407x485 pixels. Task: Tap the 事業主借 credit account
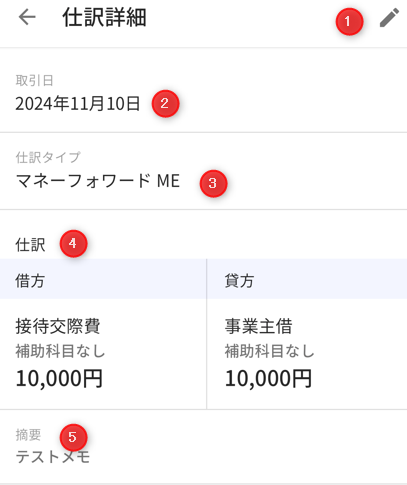(258, 326)
